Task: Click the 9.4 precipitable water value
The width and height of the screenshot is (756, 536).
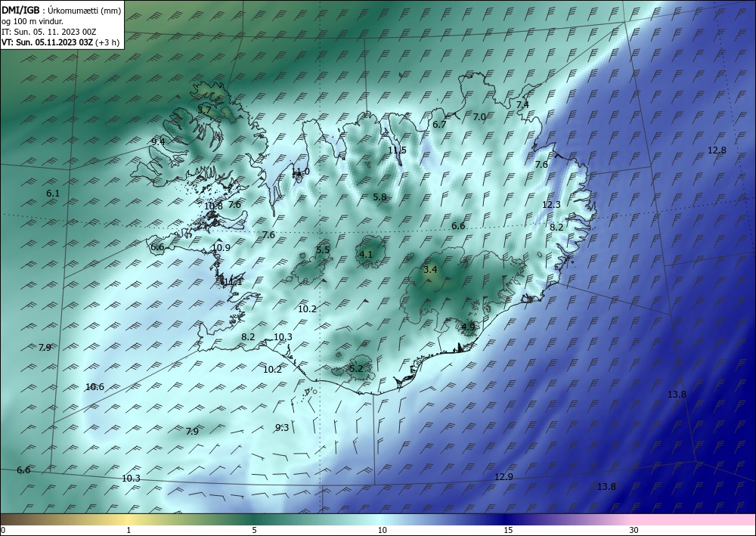Action: pos(158,141)
